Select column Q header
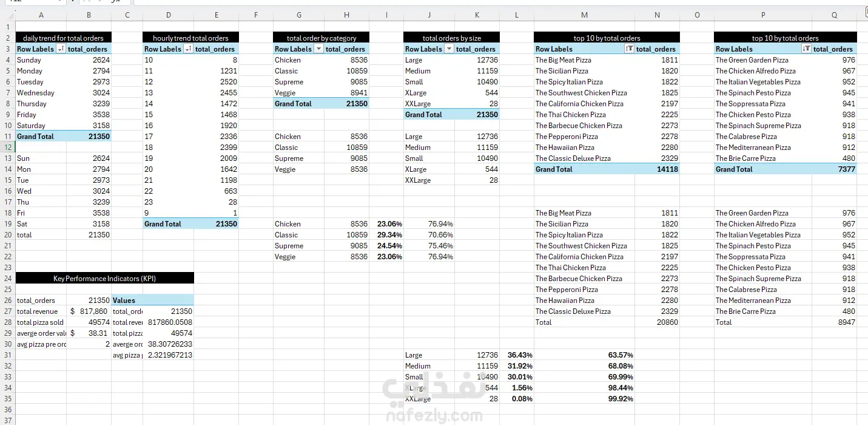The image size is (868, 425). 835,15
